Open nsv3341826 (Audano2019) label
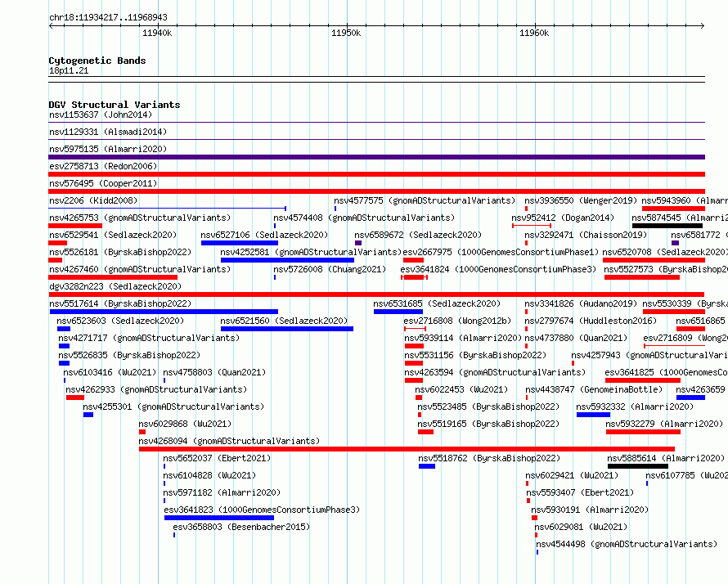This screenshot has width=728, height=584. click(581, 303)
